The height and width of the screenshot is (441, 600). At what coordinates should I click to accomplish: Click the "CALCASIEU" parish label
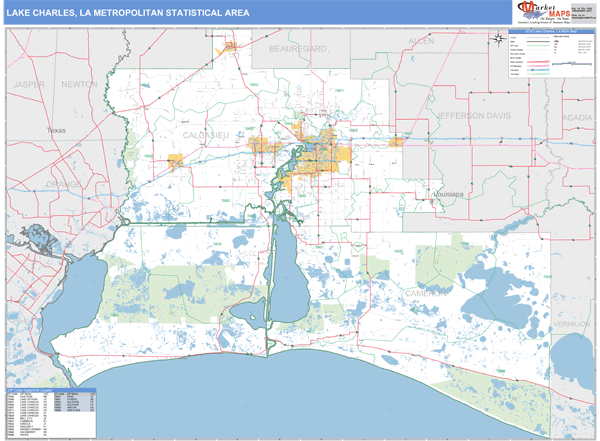[205, 135]
